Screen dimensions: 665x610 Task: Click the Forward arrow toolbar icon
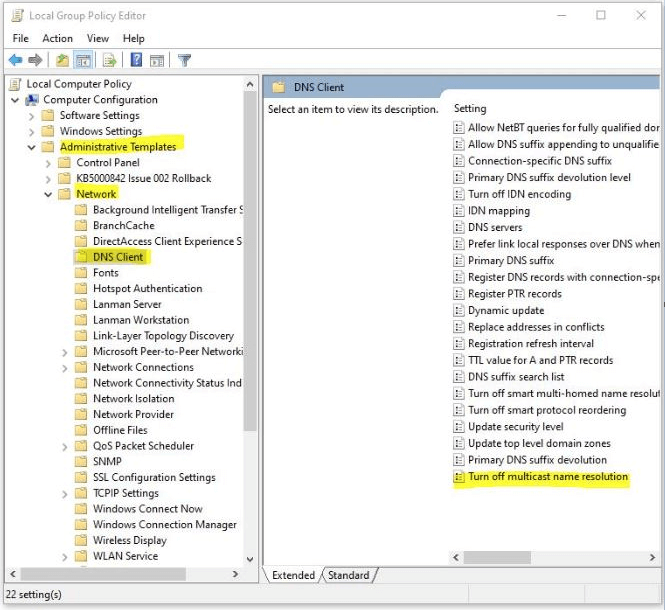point(35,60)
